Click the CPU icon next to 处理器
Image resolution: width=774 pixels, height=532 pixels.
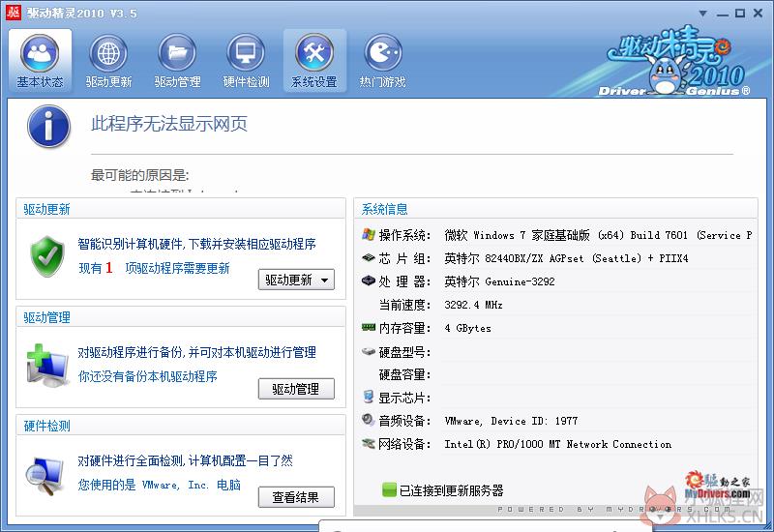tap(369, 281)
